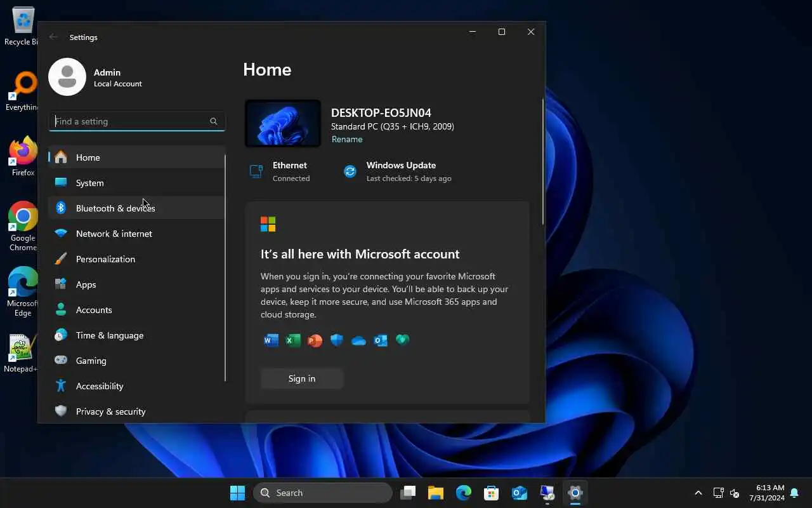Launch Microsoft Edge from taskbar
Screen dimensions: 812x508
(464, 493)
